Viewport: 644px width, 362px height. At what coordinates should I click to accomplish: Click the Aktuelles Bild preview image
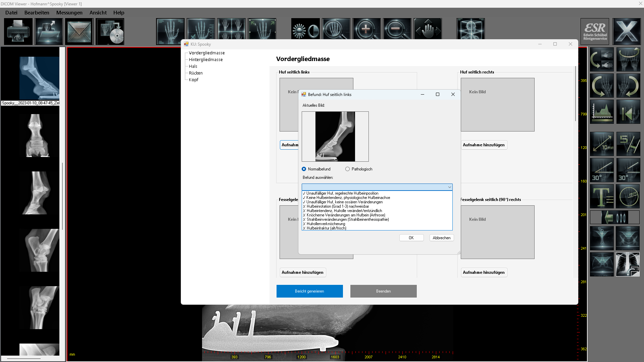(335, 137)
